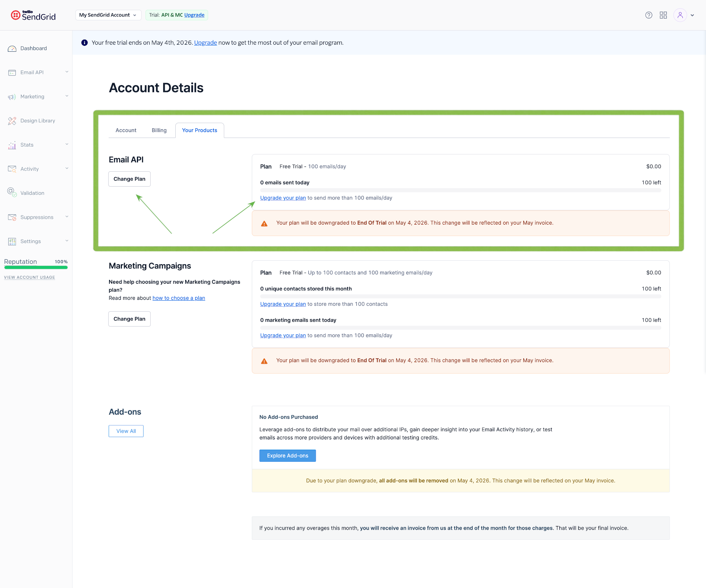Screen dimensions: 706x588
Task: Open the My SendGrid Account dropdown
Action: [108, 15]
